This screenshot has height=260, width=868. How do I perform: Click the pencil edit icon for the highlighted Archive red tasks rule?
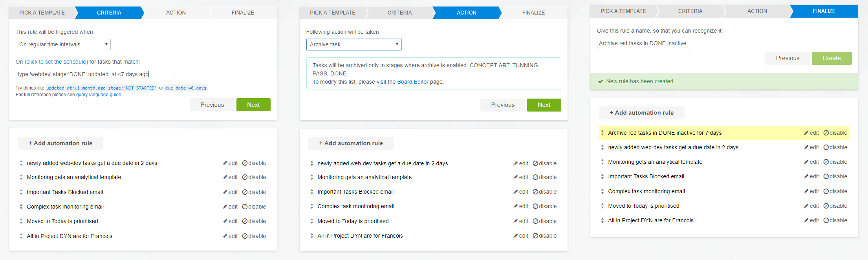coord(806,133)
